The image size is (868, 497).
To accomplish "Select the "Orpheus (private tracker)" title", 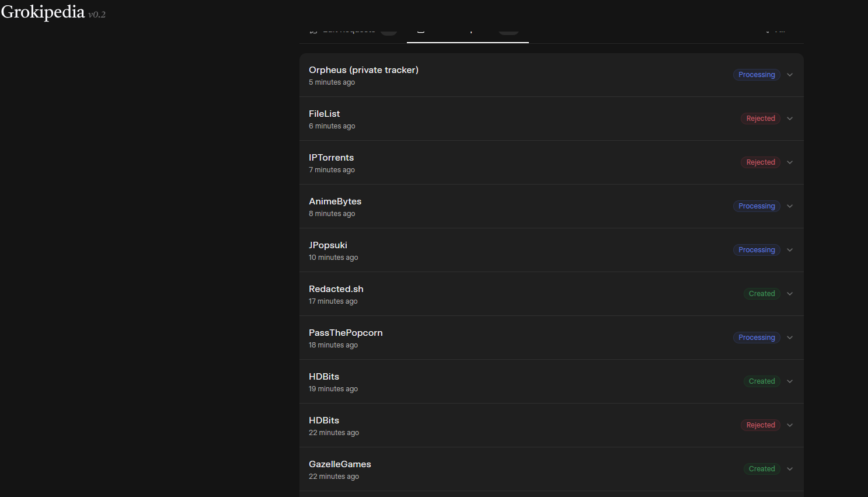I will [x=364, y=70].
